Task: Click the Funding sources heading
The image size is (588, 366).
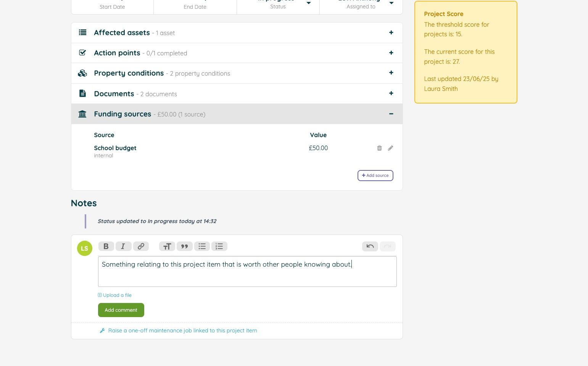Action: pos(122,114)
